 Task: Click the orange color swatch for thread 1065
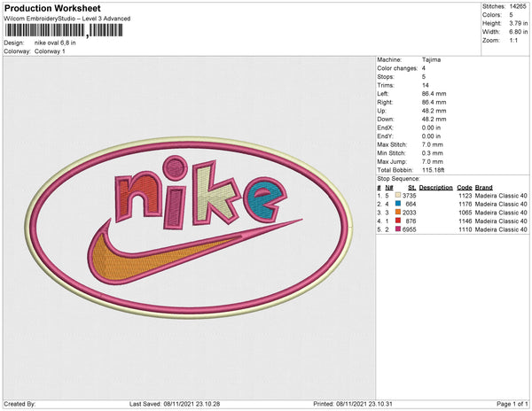click(398, 212)
